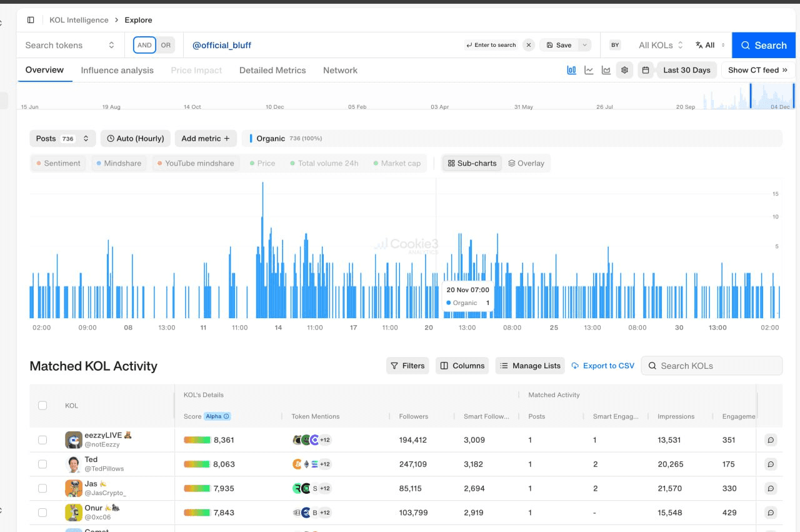Viewport: 800px width, 532px height.
Task: Click eezzyLIVE avatar thumbnail
Action: (74, 440)
